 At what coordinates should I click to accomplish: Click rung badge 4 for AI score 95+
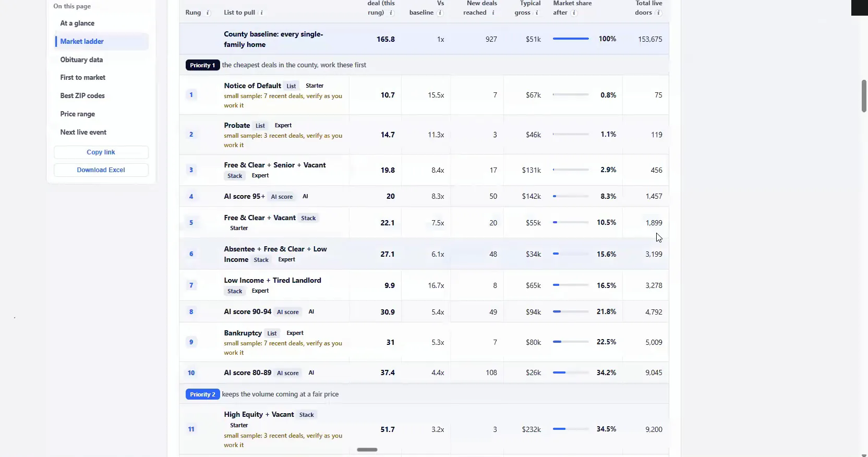[x=191, y=197]
